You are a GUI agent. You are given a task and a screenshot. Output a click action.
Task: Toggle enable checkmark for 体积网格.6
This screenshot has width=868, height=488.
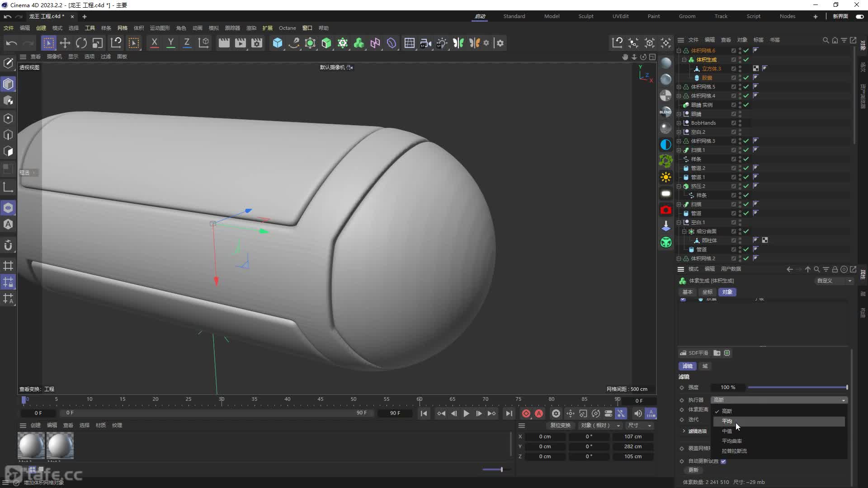746,51
